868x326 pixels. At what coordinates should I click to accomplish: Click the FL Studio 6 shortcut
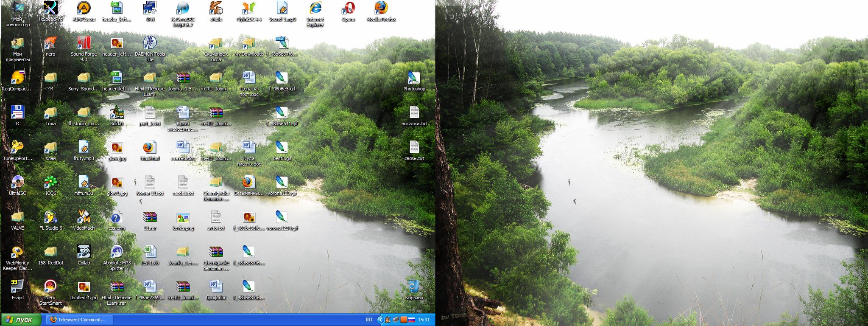tap(50, 217)
